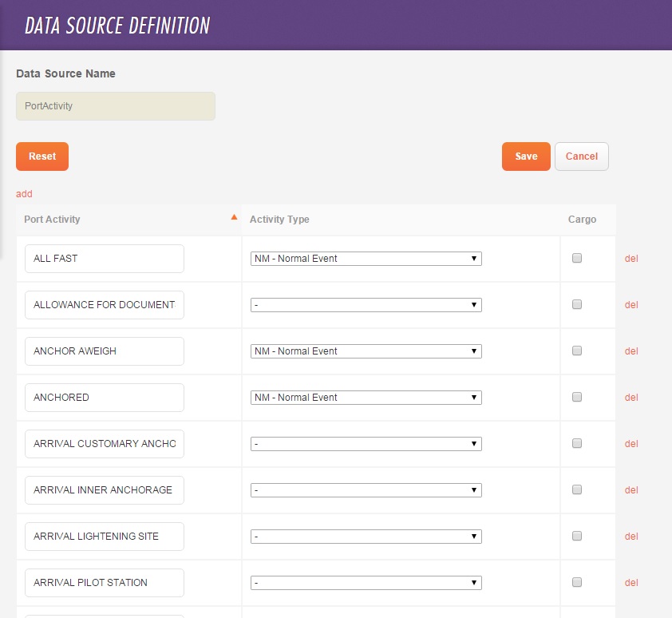Choose Activity Type for ARRIVAL INNER ANCHORAGE
This screenshot has height=618, width=672.
tap(366, 490)
